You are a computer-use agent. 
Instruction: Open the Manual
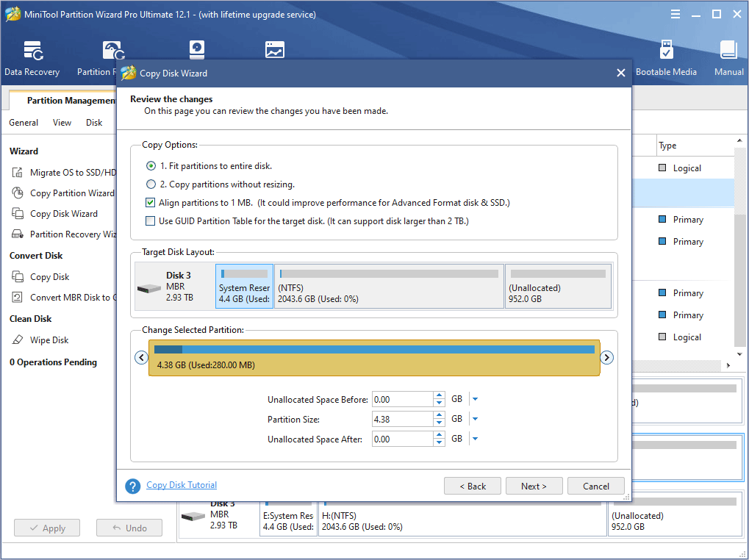[x=728, y=58]
